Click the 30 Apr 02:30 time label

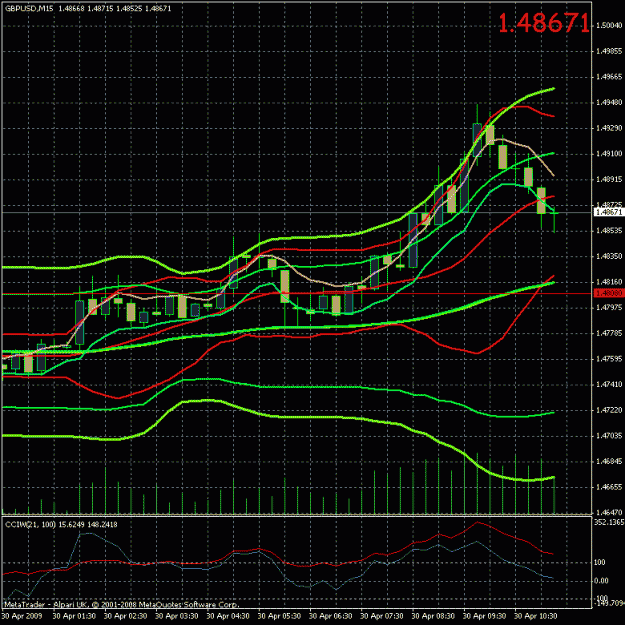[126, 616]
